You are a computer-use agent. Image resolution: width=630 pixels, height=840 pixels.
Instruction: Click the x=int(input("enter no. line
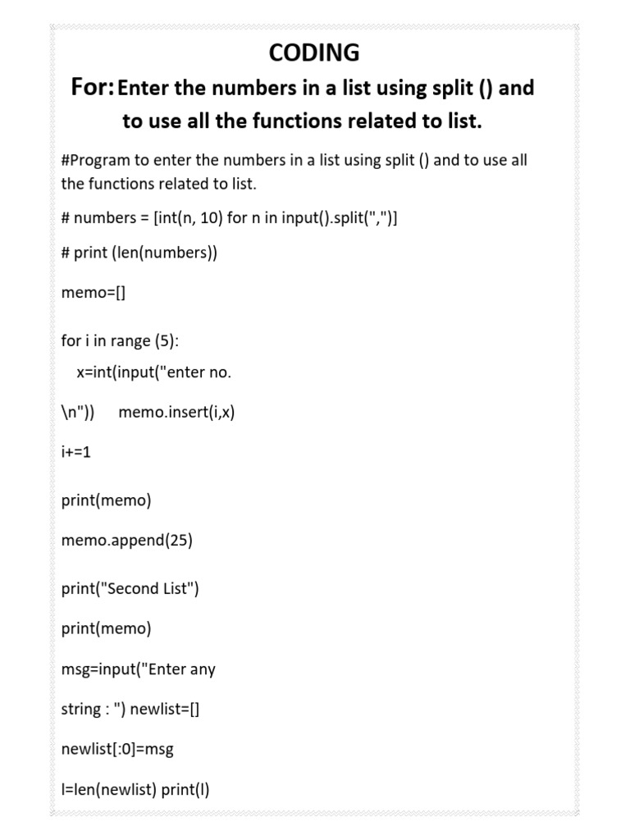pos(154,372)
